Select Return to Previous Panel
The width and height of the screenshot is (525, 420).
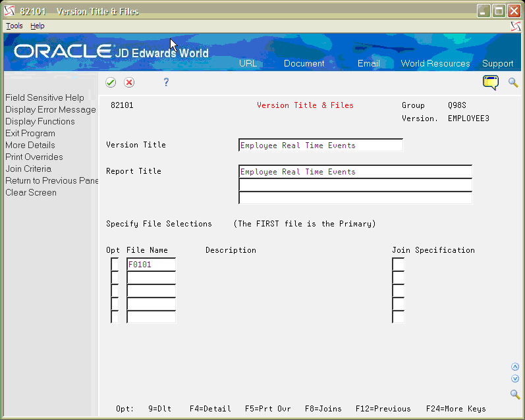(51, 181)
